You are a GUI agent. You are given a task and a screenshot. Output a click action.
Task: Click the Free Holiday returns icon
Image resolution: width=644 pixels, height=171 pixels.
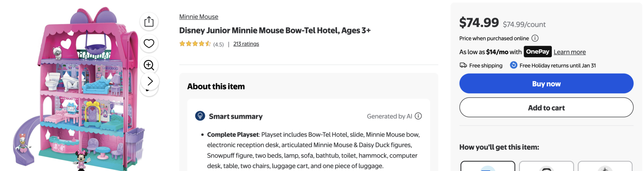514,65
